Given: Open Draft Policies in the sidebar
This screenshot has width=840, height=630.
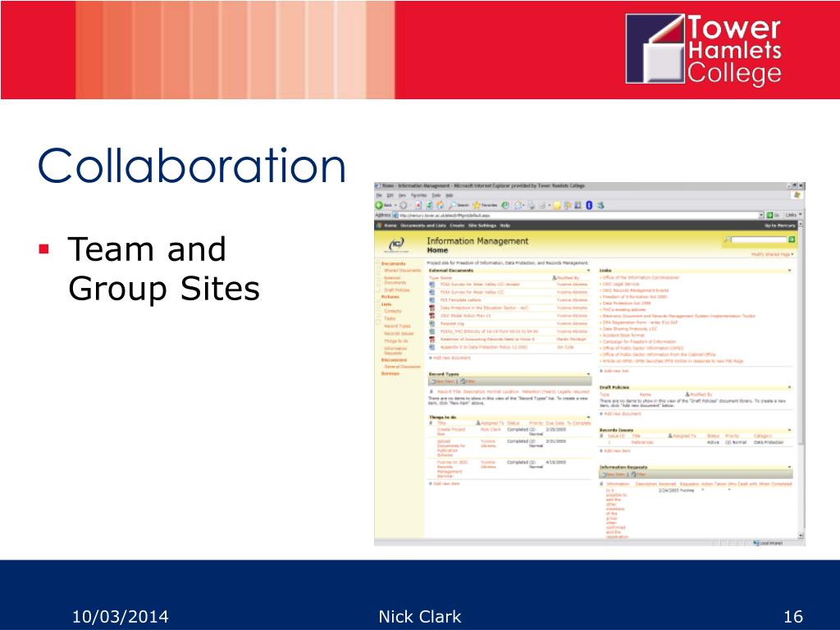Looking at the screenshot, I should 397,290.
